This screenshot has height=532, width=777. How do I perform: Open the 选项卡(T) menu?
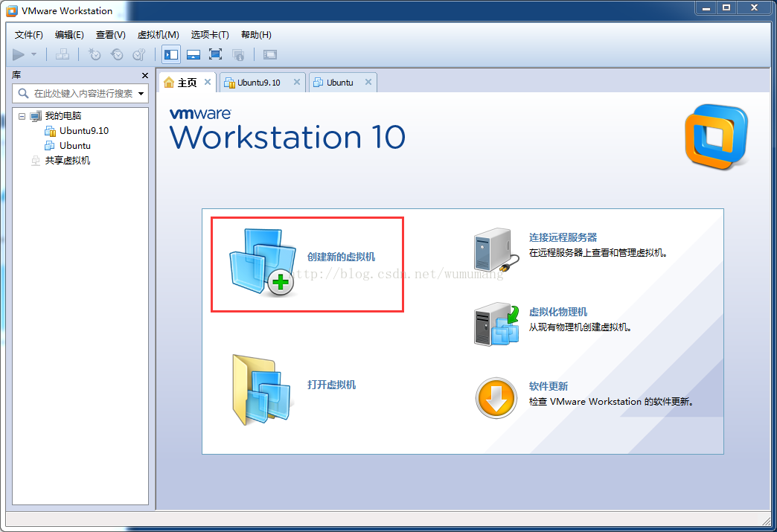tap(210, 35)
